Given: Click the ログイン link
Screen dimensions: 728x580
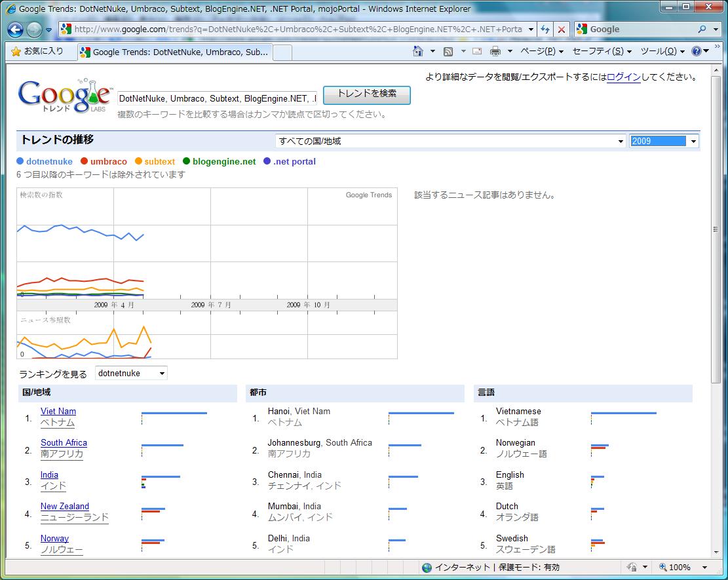Looking at the screenshot, I should click(x=624, y=77).
